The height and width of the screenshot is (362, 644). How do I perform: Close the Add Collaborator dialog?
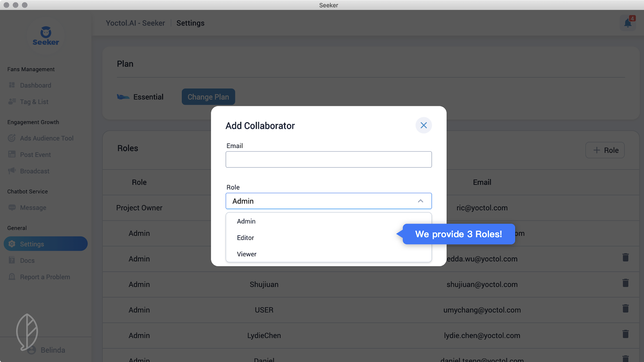coord(423,125)
